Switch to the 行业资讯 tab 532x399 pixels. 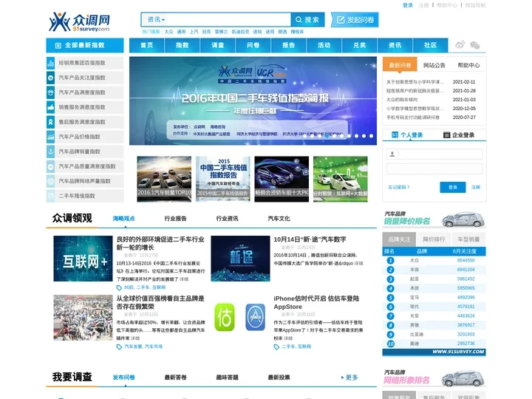[x=227, y=219]
